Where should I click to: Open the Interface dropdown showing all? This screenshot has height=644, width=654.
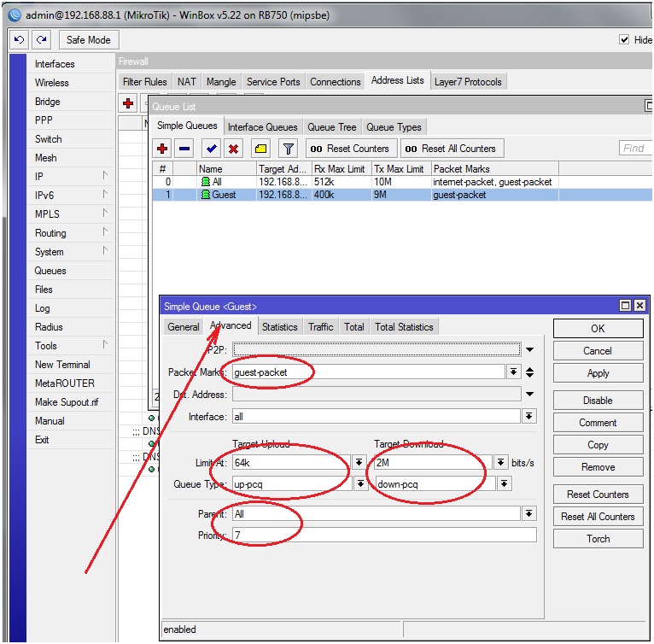529,417
